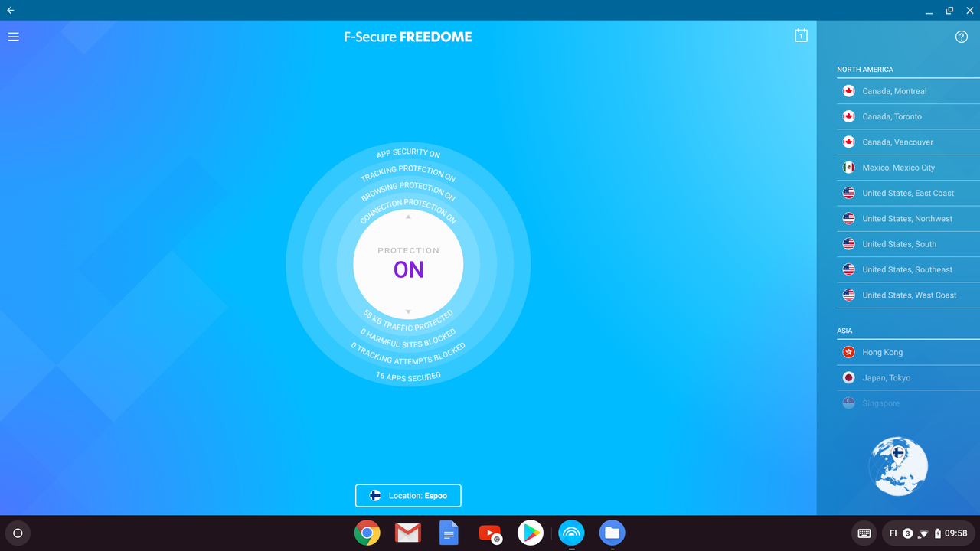The width and height of the screenshot is (980, 551).
Task: Open Google Docs from the shelf
Action: (x=449, y=533)
